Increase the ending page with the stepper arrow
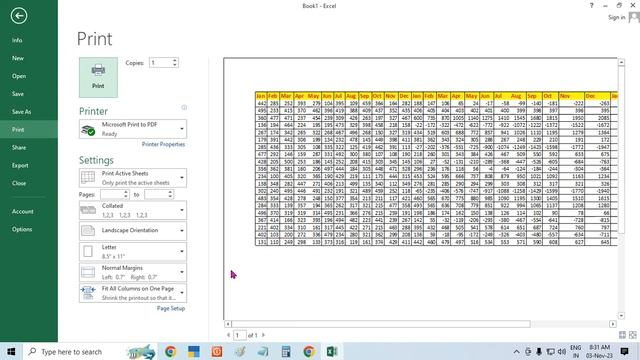Image resolution: width=640 pixels, height=360 pixels. (x=170, y=192)
